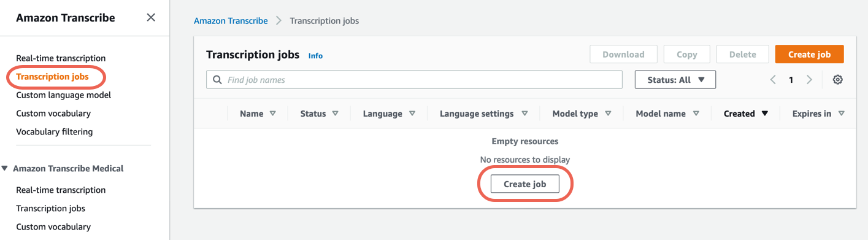Open the Info link next to Transcription jobs
Image resolution: width=868 pixels, height=240 pixels.
pyautogui.click(x=315, y=56)
